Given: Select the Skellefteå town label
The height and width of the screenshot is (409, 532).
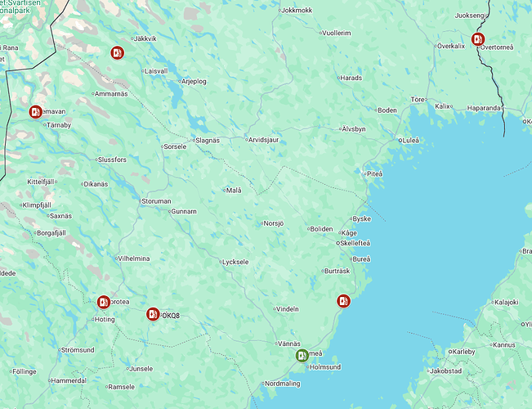Looking at the screenshot, I should tap(355, 243).
